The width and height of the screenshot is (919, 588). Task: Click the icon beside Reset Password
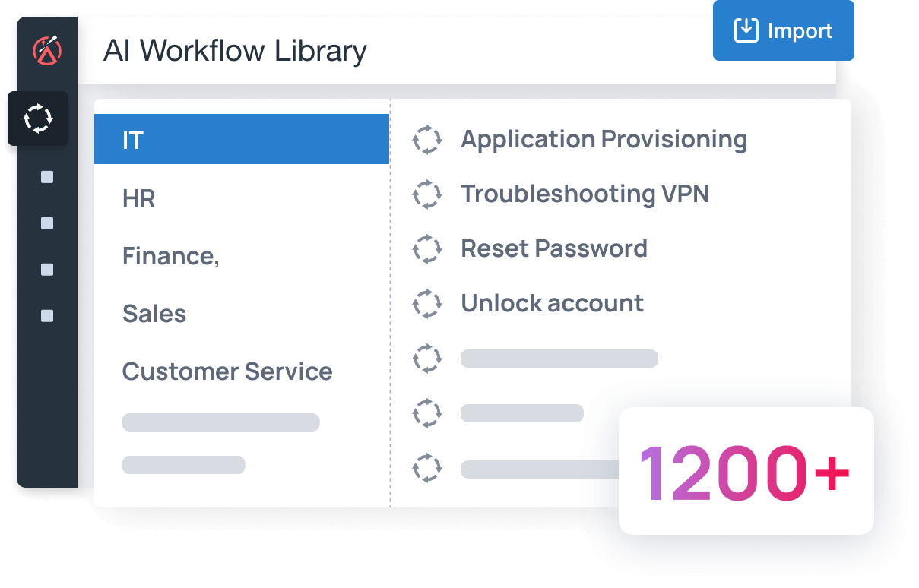point(426,249)
